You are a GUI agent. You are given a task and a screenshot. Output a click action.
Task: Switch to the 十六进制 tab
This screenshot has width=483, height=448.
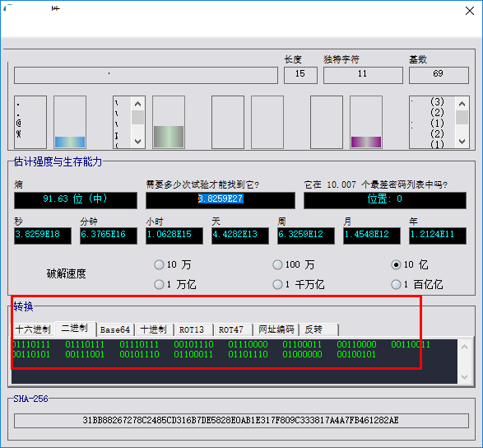click(x=33, y=329)
